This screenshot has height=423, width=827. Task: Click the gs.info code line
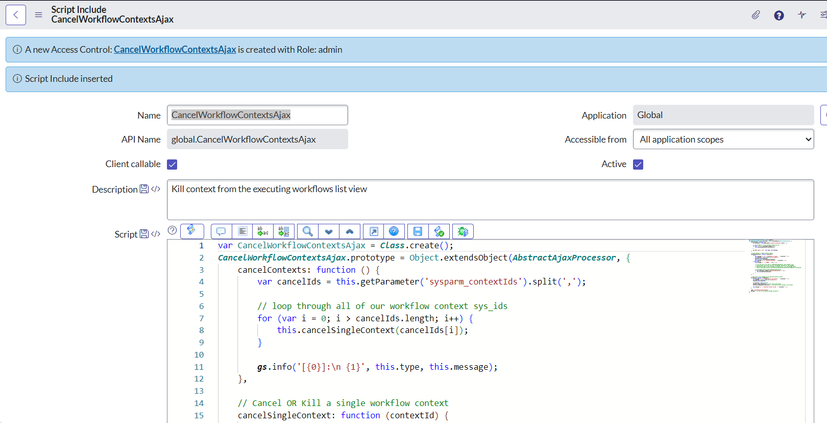click(x=377, y=367)
